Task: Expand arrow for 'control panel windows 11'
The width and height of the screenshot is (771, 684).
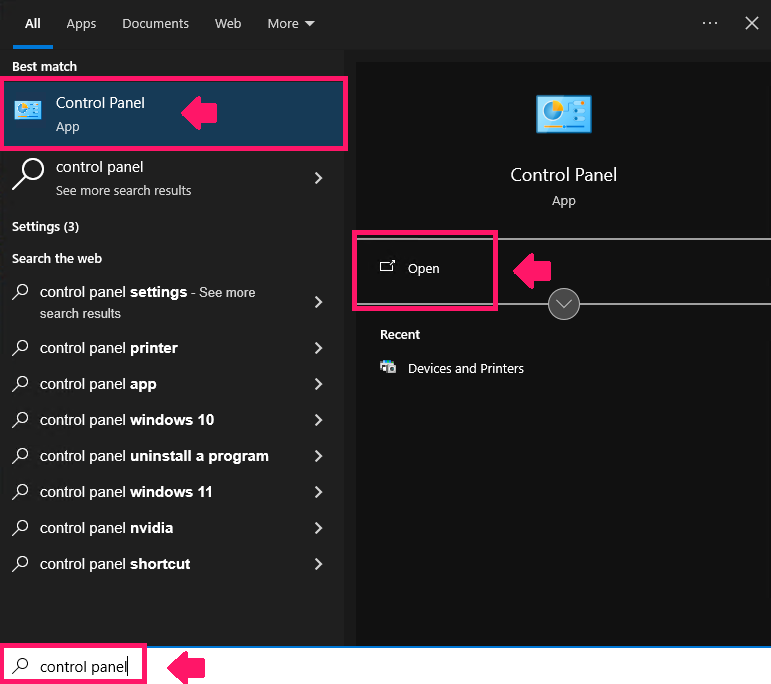Action: [318, 492]
